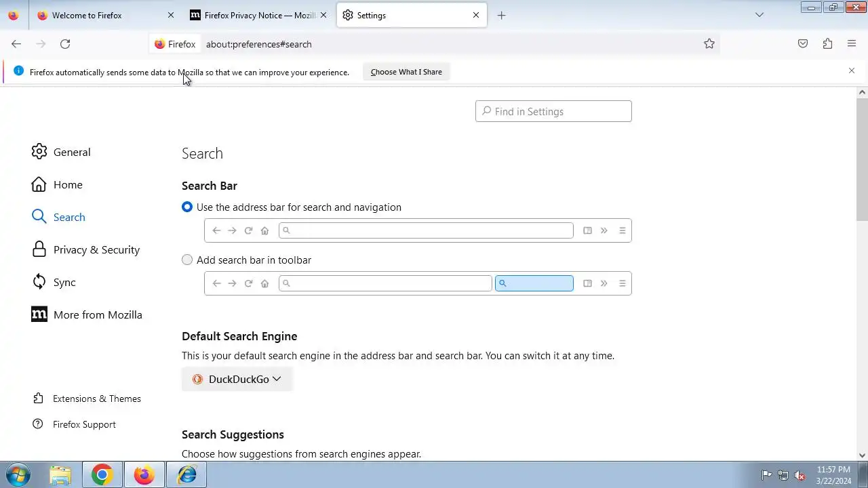The image size is (868, 488).
Task: Click the Search Bar heading text
Action: (210, 186)
